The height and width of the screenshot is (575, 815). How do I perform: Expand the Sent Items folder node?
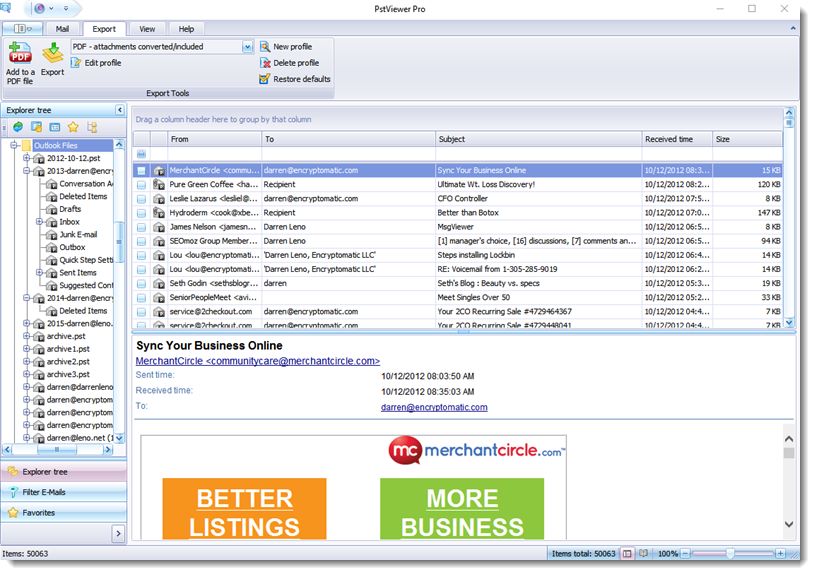click(x=39, y=272)
